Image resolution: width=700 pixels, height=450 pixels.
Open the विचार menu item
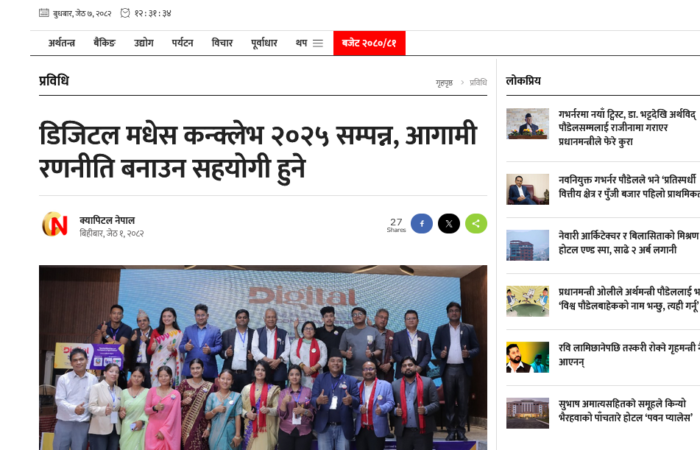(222, 43)
